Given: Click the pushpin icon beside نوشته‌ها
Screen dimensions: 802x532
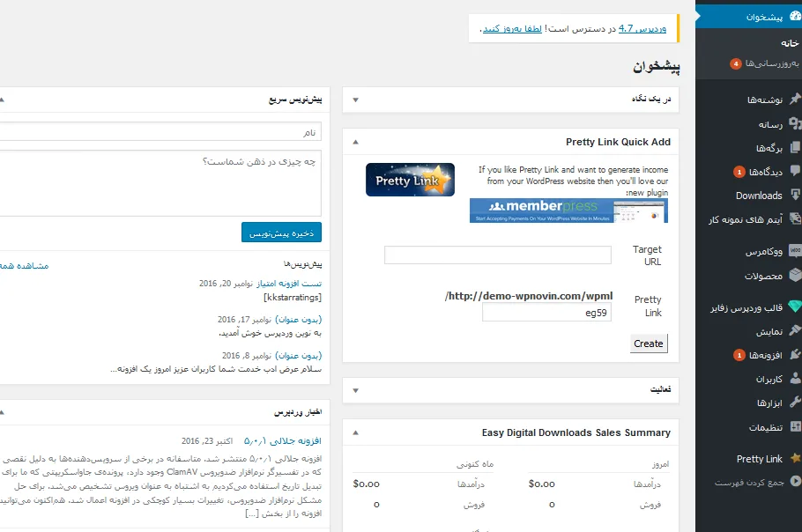Looking at the screenshot, I should (795, 100).
